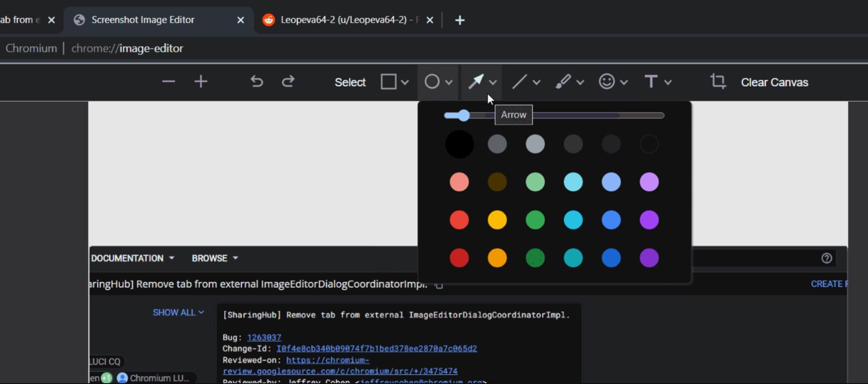Select the Crop tool
The width and height of the screenshot is (868, 384).
[718, 82]
